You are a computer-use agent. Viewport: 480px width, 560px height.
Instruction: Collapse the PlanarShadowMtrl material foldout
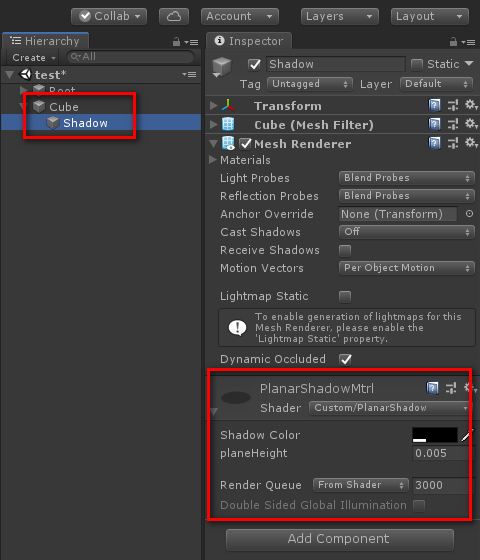tap(214, 411)
